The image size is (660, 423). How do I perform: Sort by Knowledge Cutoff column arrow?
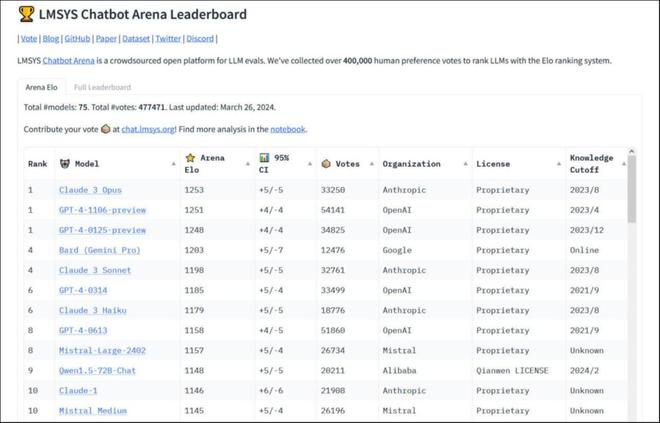point(624,164)
